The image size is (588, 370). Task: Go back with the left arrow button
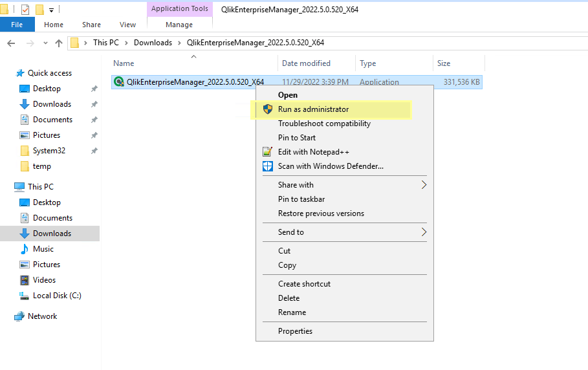click(11, 43)
